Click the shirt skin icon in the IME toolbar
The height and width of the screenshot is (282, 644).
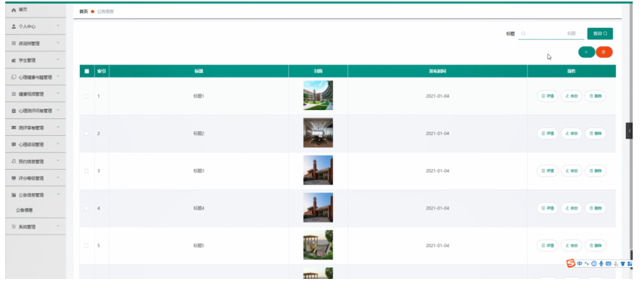[623, 264]
